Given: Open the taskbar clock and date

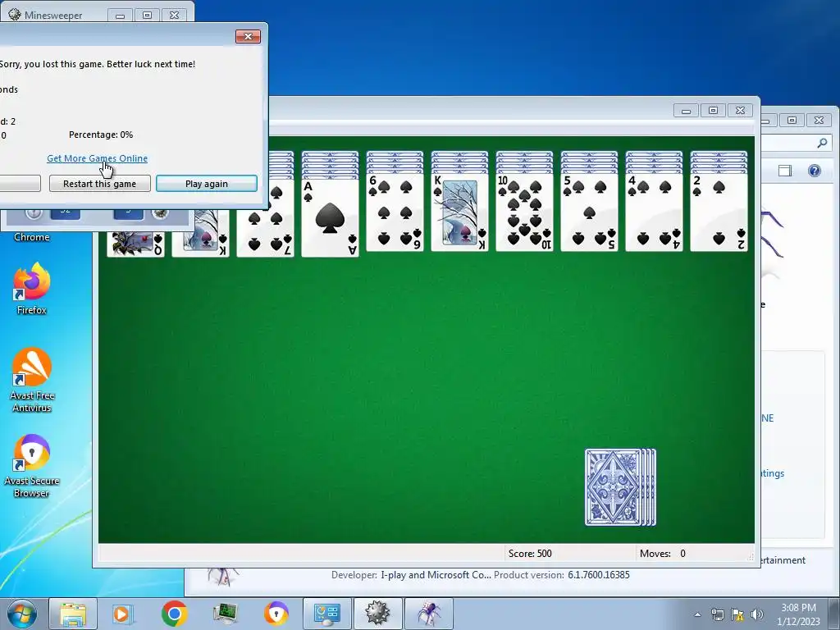Looking at the screenshot, I should tap(798, 614).
